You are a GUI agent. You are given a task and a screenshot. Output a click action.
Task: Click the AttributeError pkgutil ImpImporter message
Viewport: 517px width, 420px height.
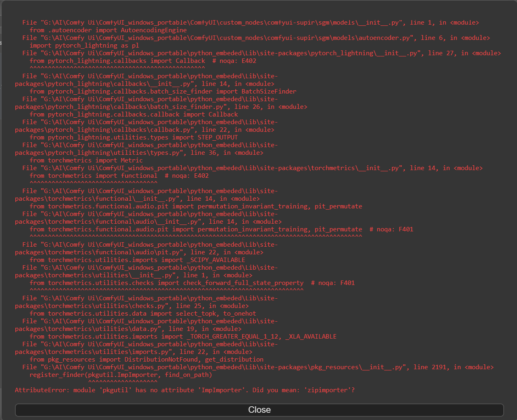[x=185, y=390]
